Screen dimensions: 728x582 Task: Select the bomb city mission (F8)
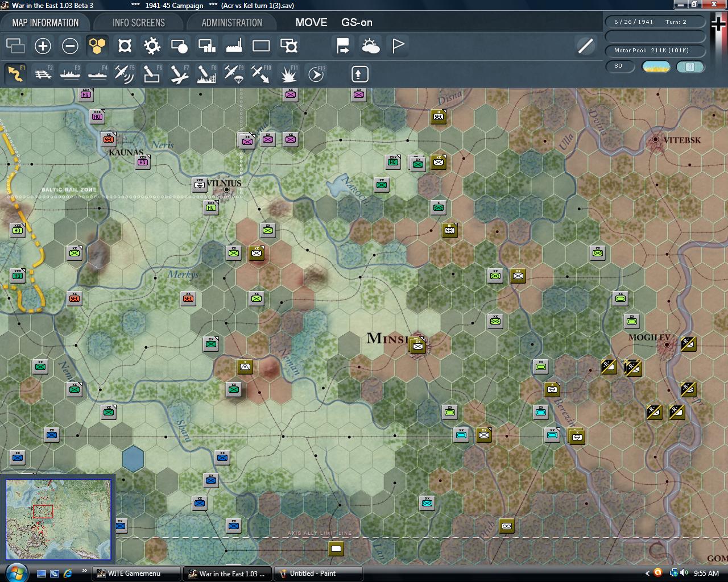pos(206,74)
